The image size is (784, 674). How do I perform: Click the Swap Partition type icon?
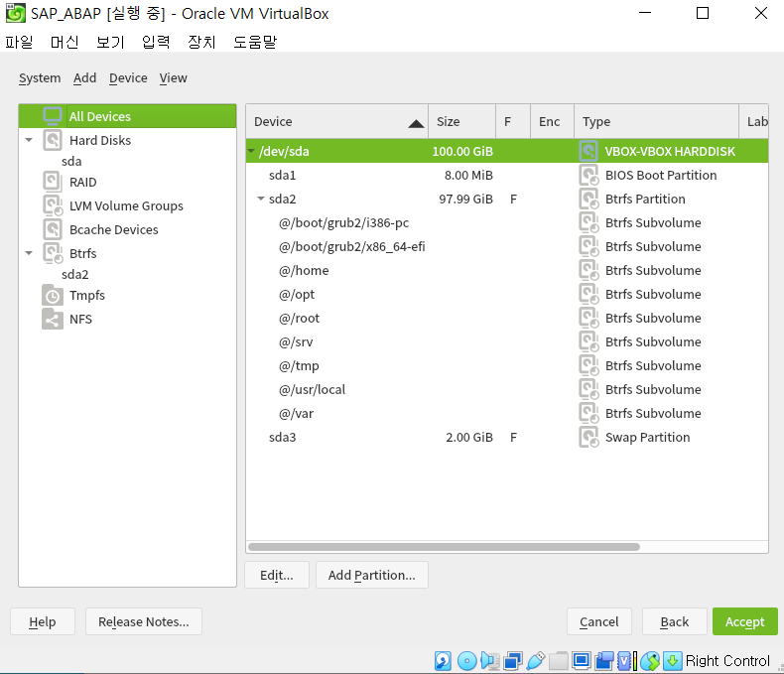(588, 437)
